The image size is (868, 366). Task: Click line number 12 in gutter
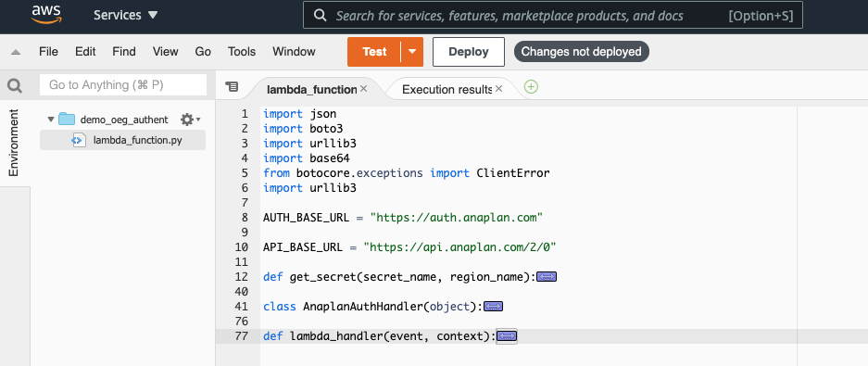(242, 277)
